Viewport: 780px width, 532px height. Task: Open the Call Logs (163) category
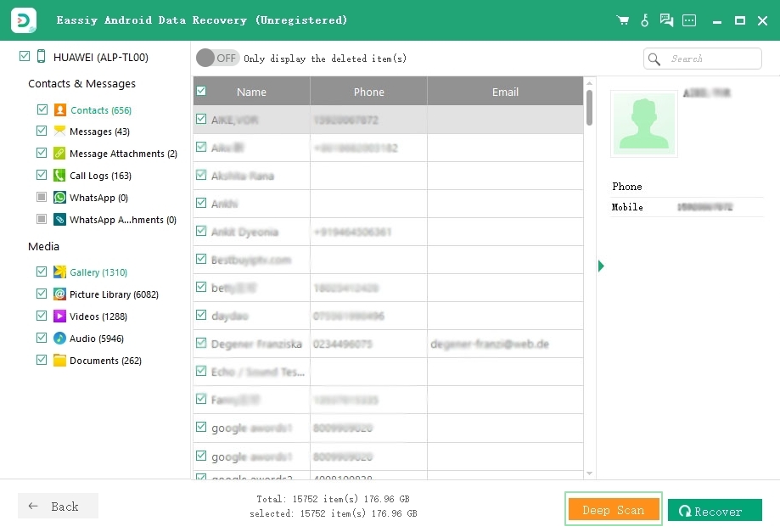100,176
